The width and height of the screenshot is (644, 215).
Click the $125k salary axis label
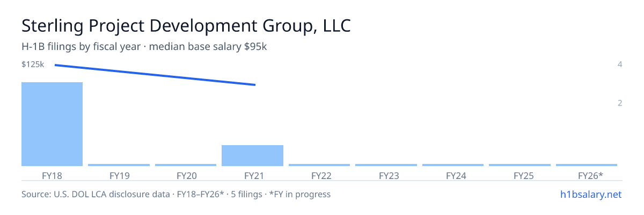(x=33, y=64)
